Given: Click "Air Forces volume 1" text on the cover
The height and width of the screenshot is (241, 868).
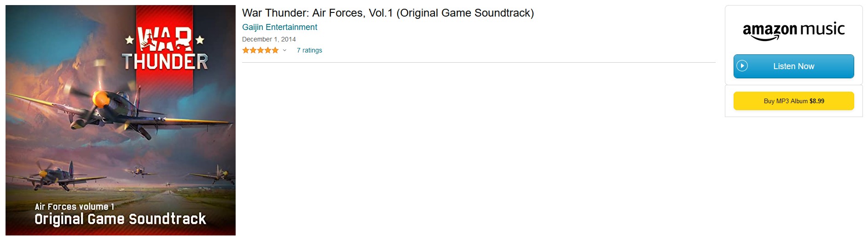Looking at the screenshot, I should point(75,207).
